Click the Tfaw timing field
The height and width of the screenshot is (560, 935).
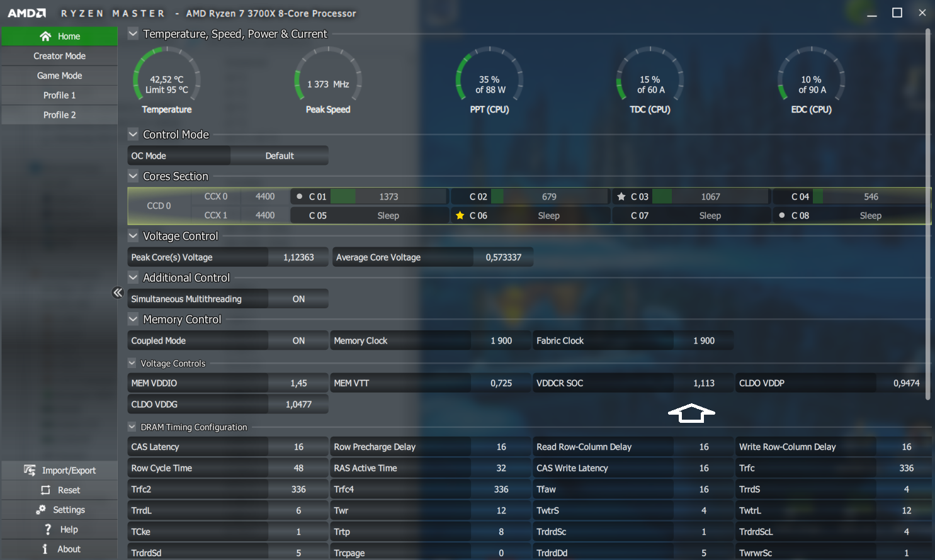click(x=633, y=489)
